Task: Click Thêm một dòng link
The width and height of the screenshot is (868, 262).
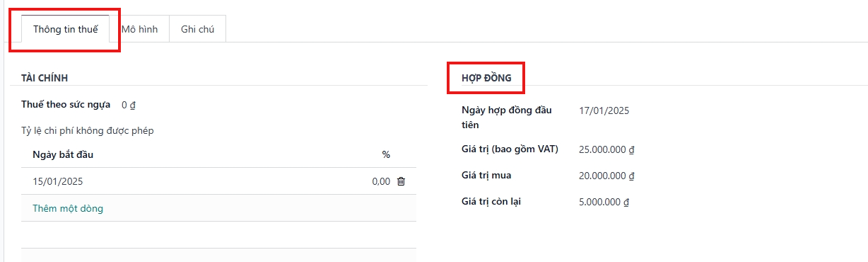Action: (68, 208)
